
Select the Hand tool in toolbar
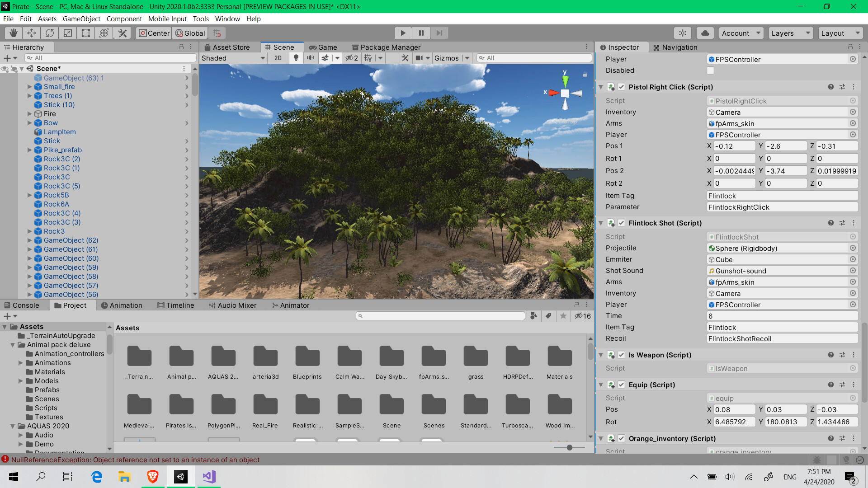(x=14, y=33)
